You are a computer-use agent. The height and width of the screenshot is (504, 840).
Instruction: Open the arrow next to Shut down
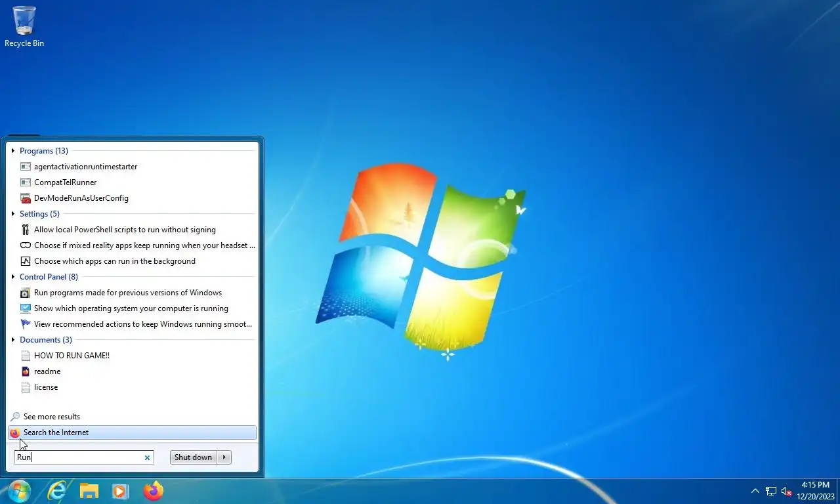[224, 457]
